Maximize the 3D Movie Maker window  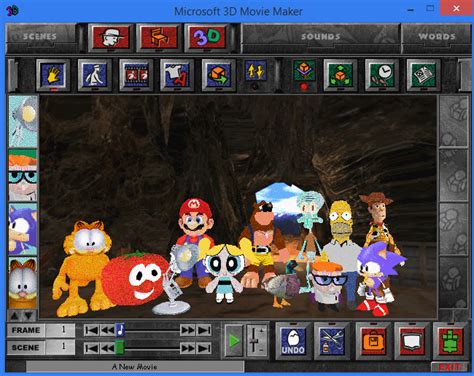point(430,9)
